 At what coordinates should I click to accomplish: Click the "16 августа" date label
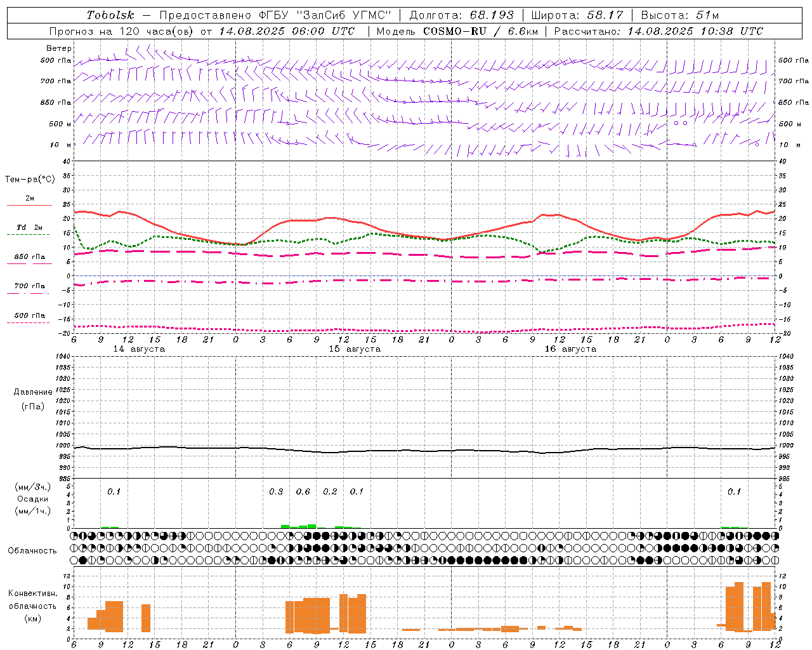click(570, 349)
